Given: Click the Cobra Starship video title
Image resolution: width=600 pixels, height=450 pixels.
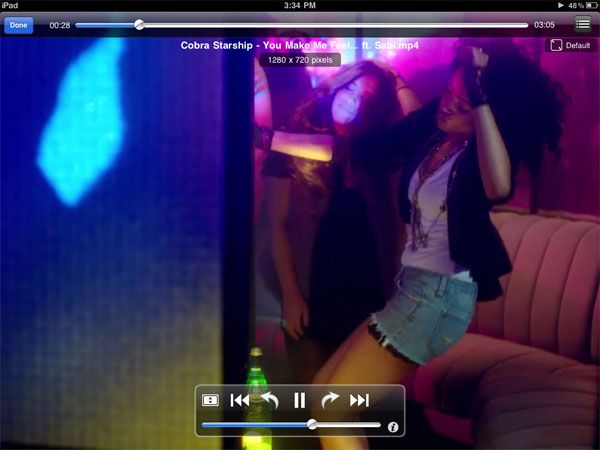Looking at the screenshot, I should pyautogui.click(x=300, y=46).
